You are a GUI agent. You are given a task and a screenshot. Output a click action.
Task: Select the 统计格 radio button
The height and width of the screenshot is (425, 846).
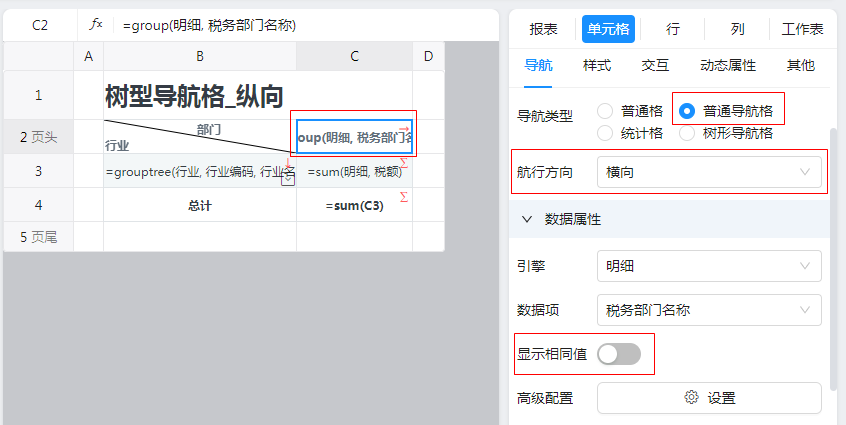click(x=606, y=132)
